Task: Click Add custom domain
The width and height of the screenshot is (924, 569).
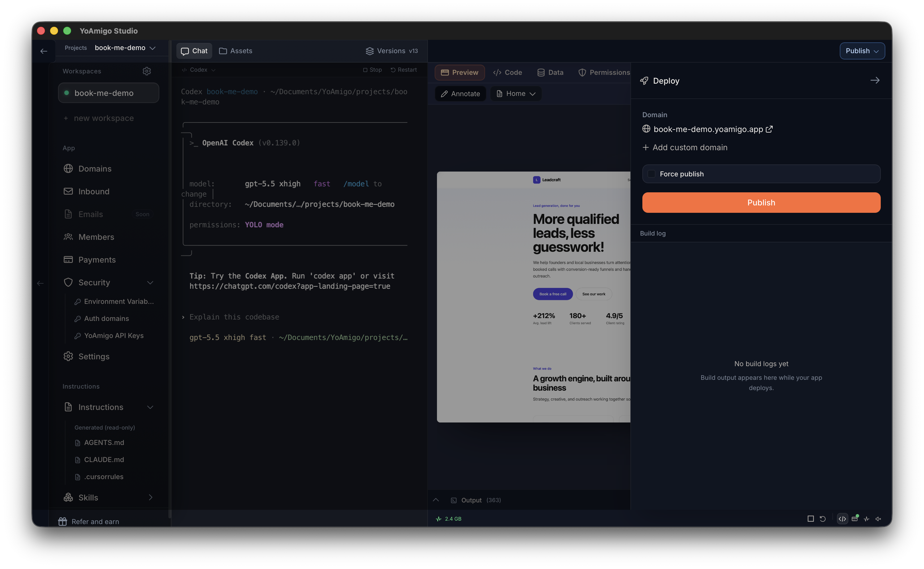Action: click(685, 148)
